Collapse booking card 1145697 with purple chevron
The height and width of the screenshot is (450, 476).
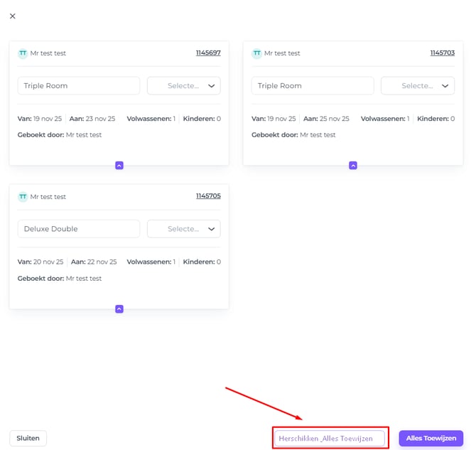pyautogui.click(x=119, y=165)
